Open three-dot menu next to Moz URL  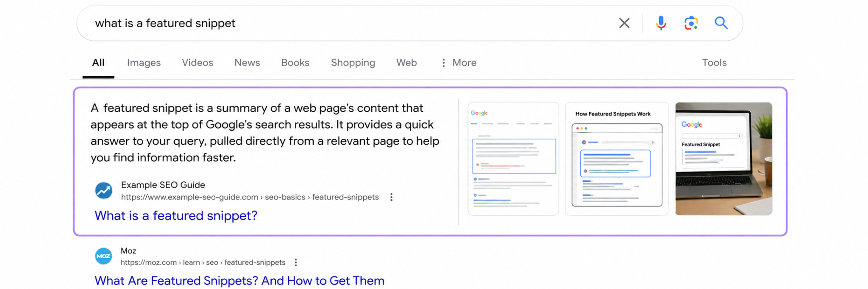click(295, 262)
